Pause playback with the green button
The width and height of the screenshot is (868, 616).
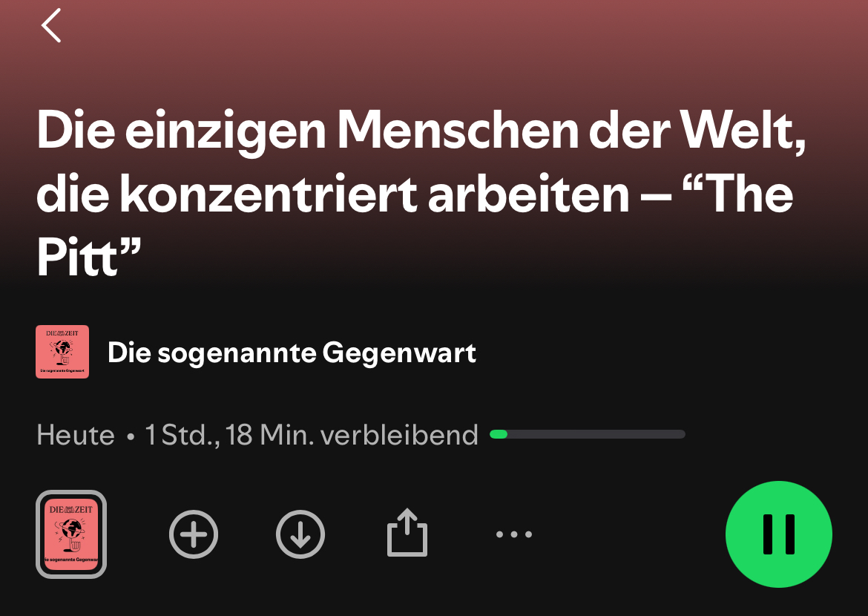point(778,534)
